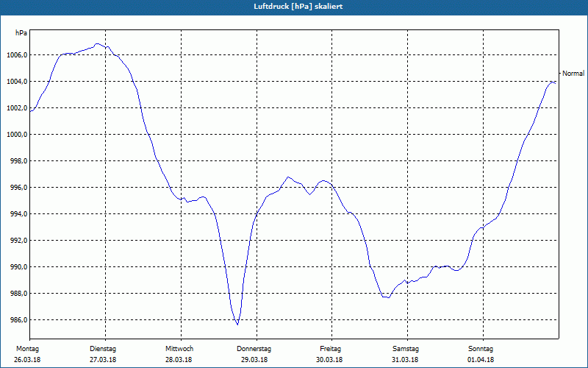The width and height of the screenshot is (588, 368).
Task: Click the chart title 'Luftdruck [hPa] skaliert'
Action: pos(298,7)
